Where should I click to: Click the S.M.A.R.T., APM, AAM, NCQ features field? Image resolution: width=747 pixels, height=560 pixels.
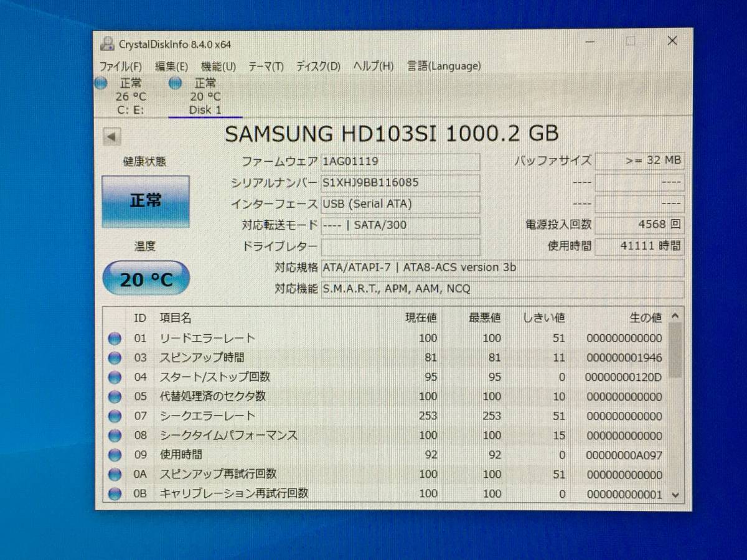tap(503, 289)
